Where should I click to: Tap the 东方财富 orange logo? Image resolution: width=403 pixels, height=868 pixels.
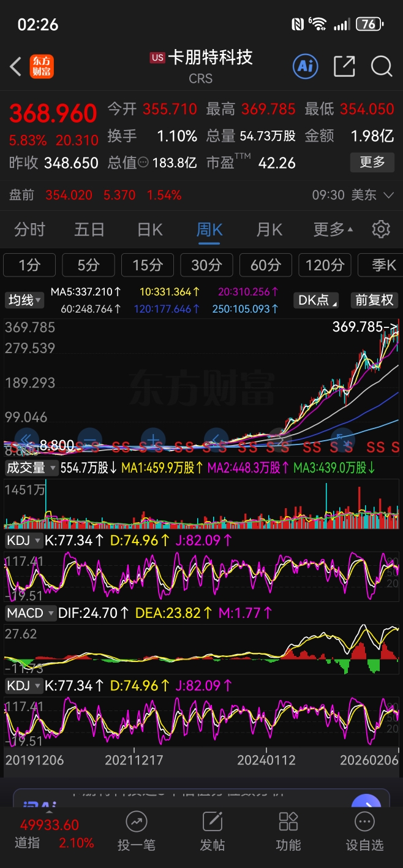[x=42, y=66]
